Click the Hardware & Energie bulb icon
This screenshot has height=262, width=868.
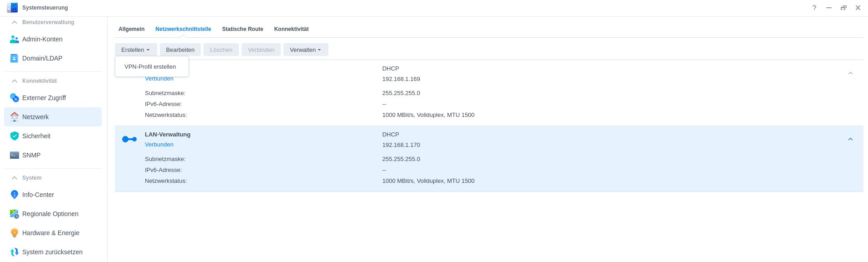tap(14, 233)
